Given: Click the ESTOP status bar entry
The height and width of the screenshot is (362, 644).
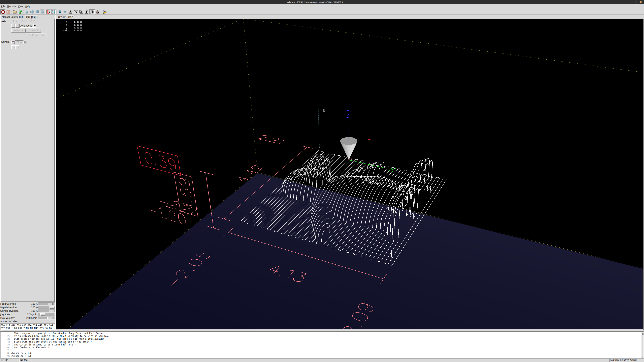Looking at the screenshot, I should (4, 360).
